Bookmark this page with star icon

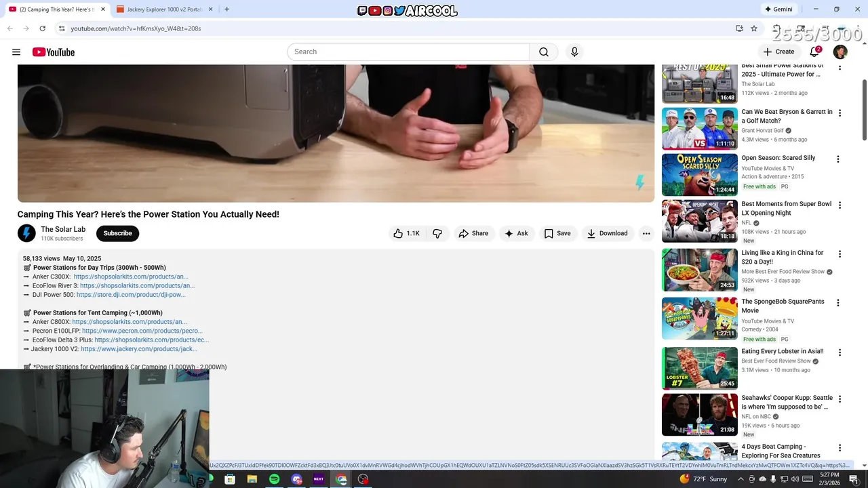coord(754,28)
